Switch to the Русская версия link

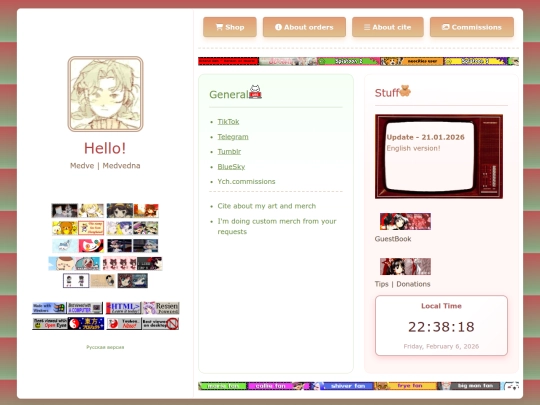[105, 347]
